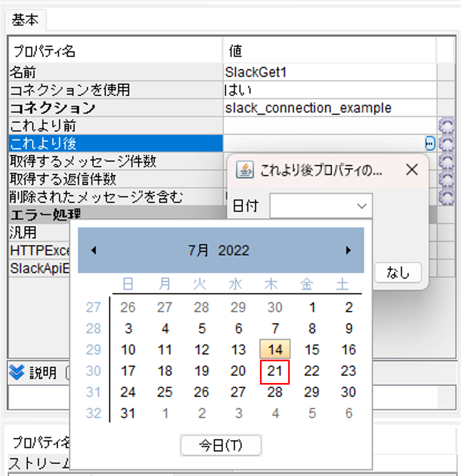Select June 30 greyed date
461x476 pixels.
click(x=275, y=307)
